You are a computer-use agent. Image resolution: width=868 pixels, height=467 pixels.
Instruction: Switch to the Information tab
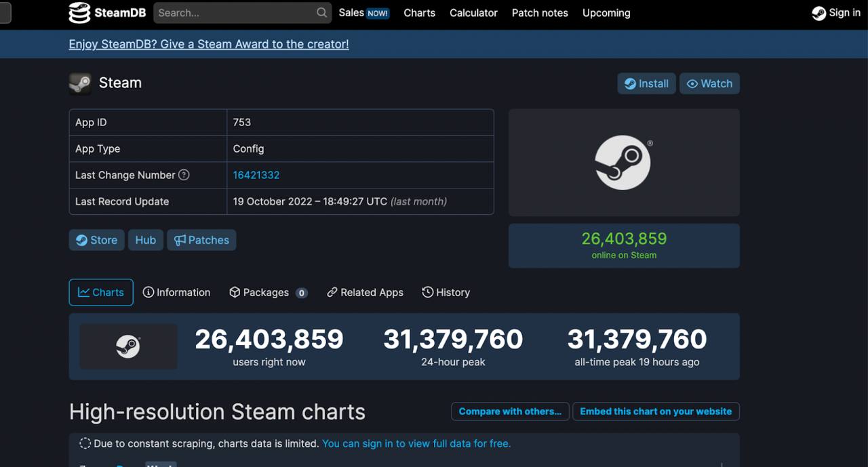click(176, 292)
